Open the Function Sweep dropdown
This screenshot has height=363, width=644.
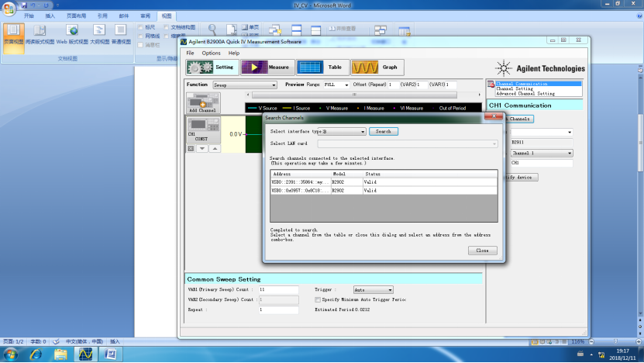pyautogui.click(x=245, y=85)
